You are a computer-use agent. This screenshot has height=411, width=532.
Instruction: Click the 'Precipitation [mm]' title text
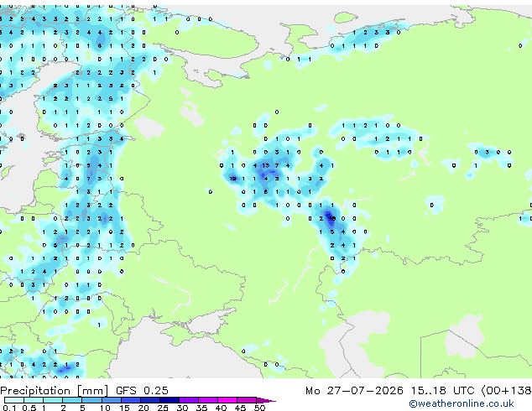[55, 391]
